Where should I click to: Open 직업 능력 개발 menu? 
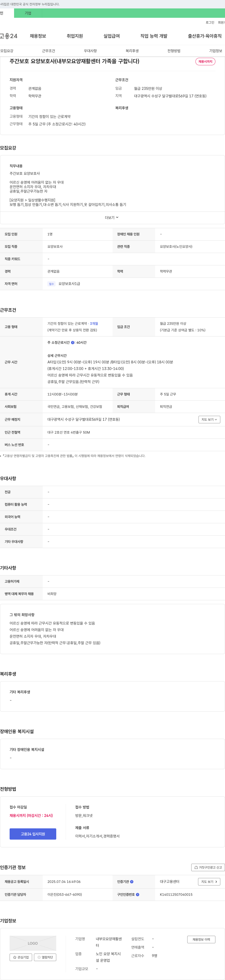point(154,36)
